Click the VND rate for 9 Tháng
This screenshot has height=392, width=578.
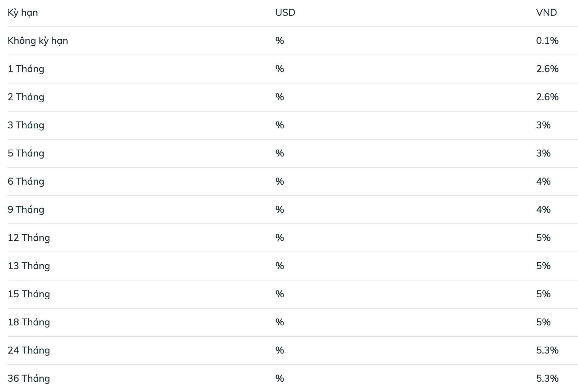tap(543, 210)
